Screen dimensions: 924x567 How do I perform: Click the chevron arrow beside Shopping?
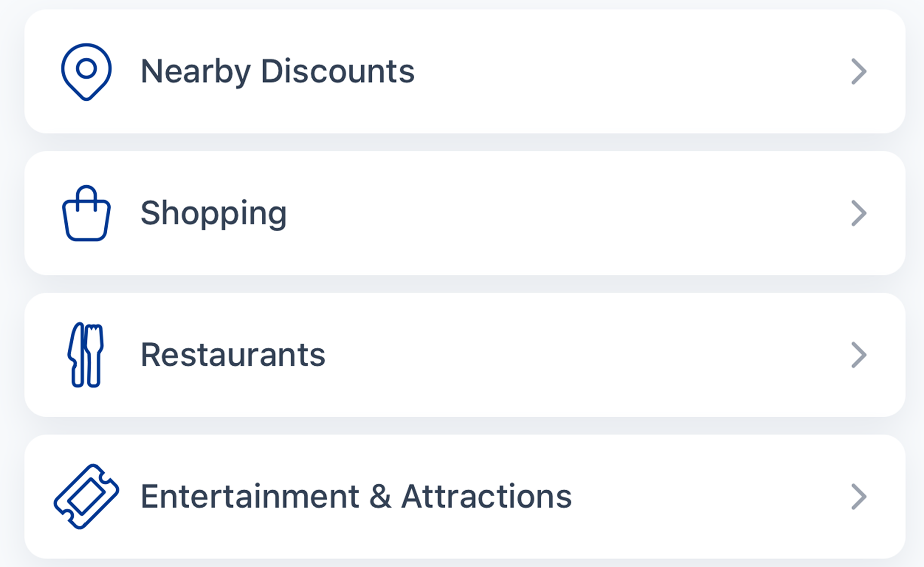click(859, 214)
